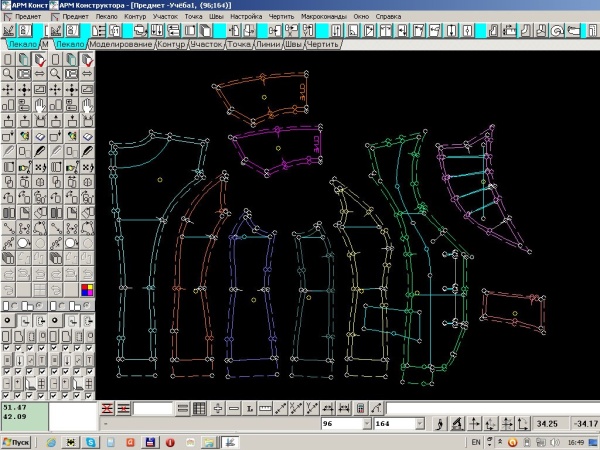This screenshot has width=600, height=450.
Task: Click the angle measurement icon
Action: coord(376,409)
